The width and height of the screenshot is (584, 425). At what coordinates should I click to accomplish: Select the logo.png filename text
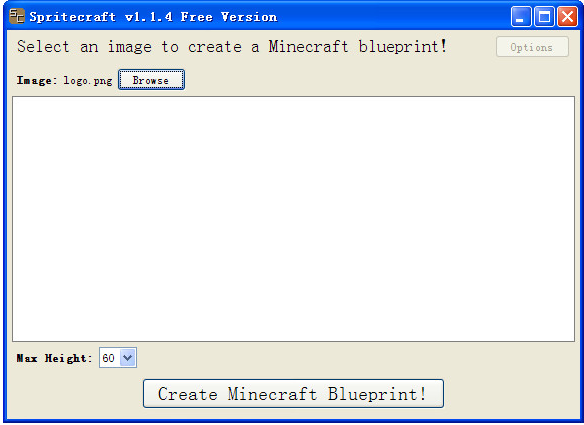[x=88, y=80]
